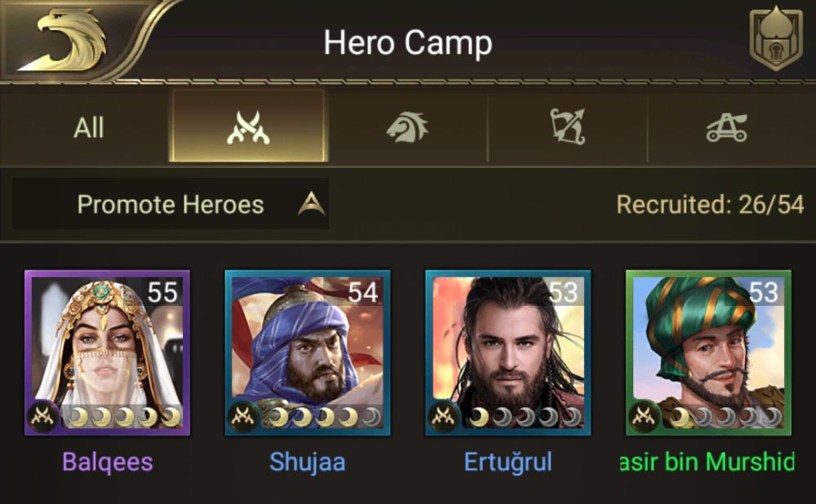Image resolution: width=816 pixels, height=504 pixels.
Task: Click the Balqees name label
Action: 107,462
